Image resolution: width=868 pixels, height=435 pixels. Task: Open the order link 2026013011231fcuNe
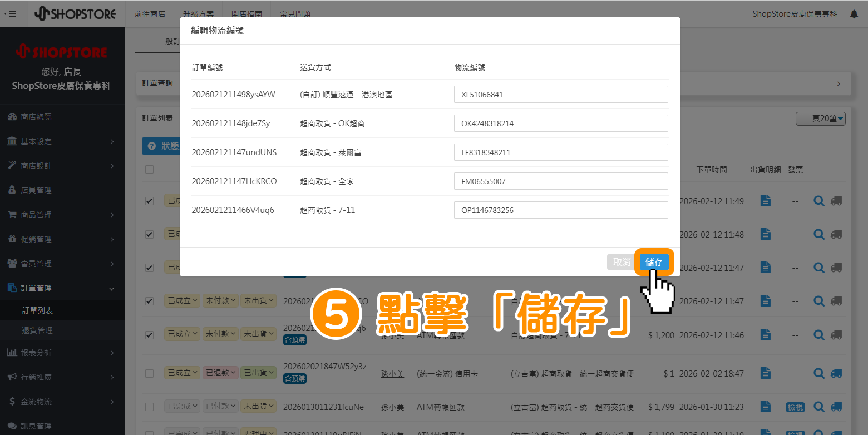323,407
